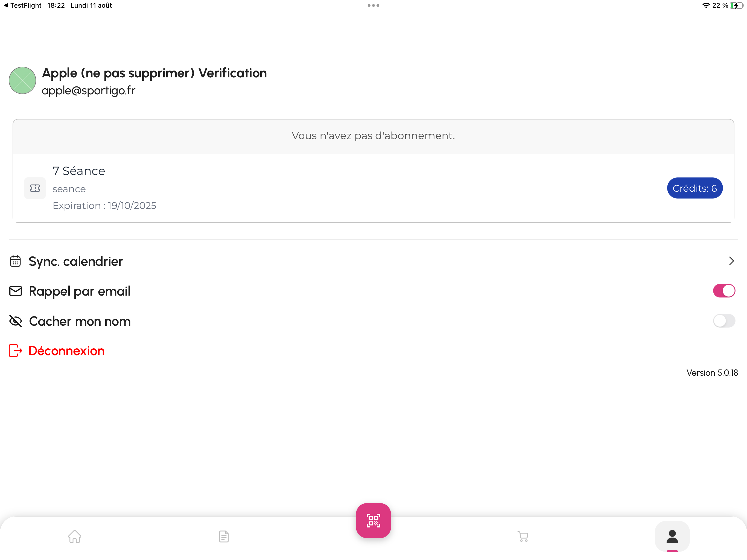Disable the Rappel par email toggle
747x560 pixels.
tap(724, 290)
